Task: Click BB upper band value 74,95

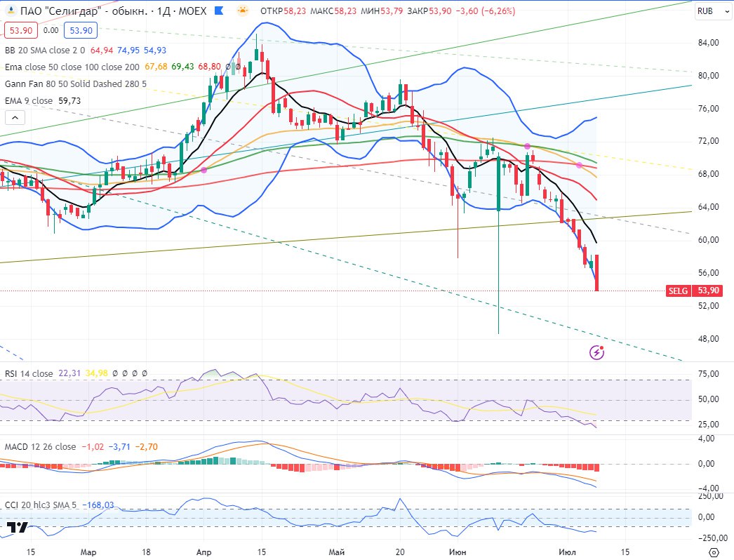Action: [128, 50]
